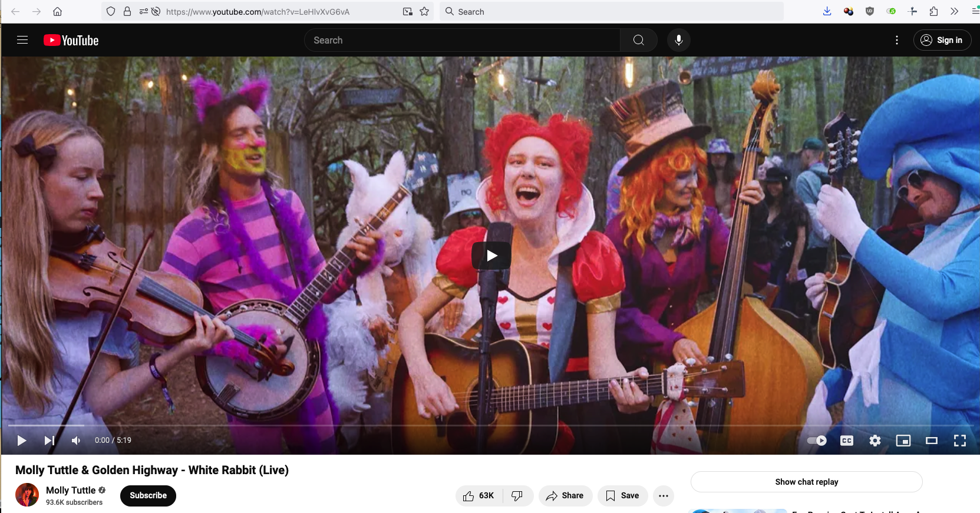This screenshot has width=980, height=513.
Task: Show chat replay
Action: point(807,482)
